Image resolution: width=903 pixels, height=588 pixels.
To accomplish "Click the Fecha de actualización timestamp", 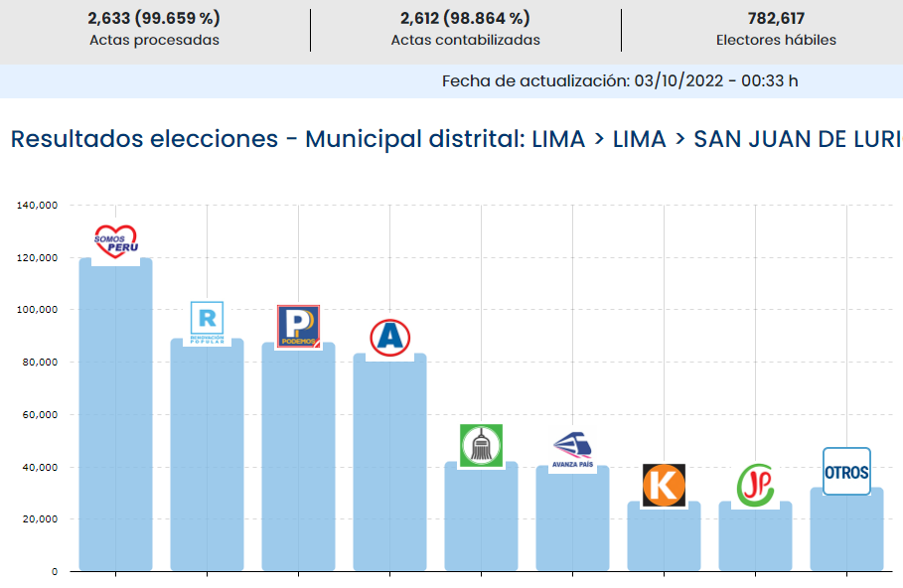I will (620, 80).
